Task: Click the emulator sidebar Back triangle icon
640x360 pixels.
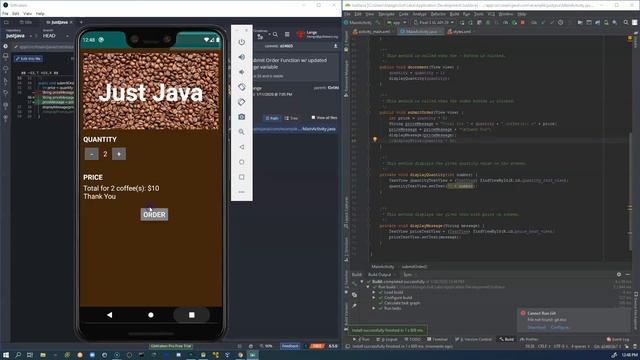Action: [x=242, y=147]
